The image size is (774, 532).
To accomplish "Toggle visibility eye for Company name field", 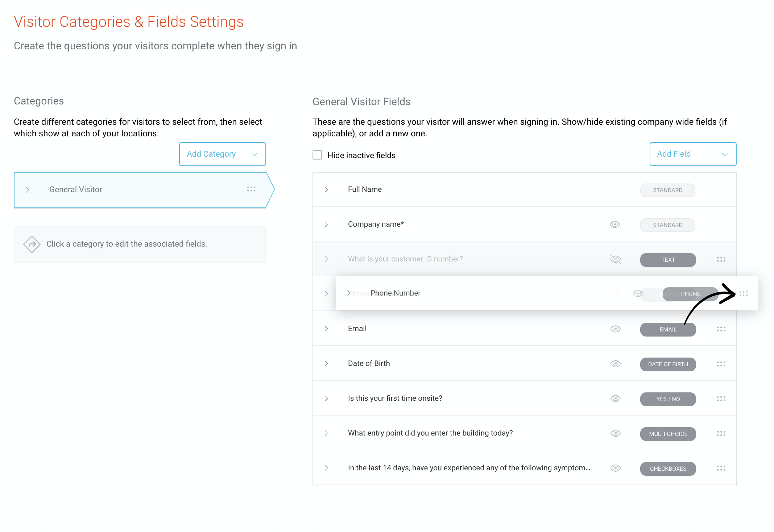I will click(615, 224).
